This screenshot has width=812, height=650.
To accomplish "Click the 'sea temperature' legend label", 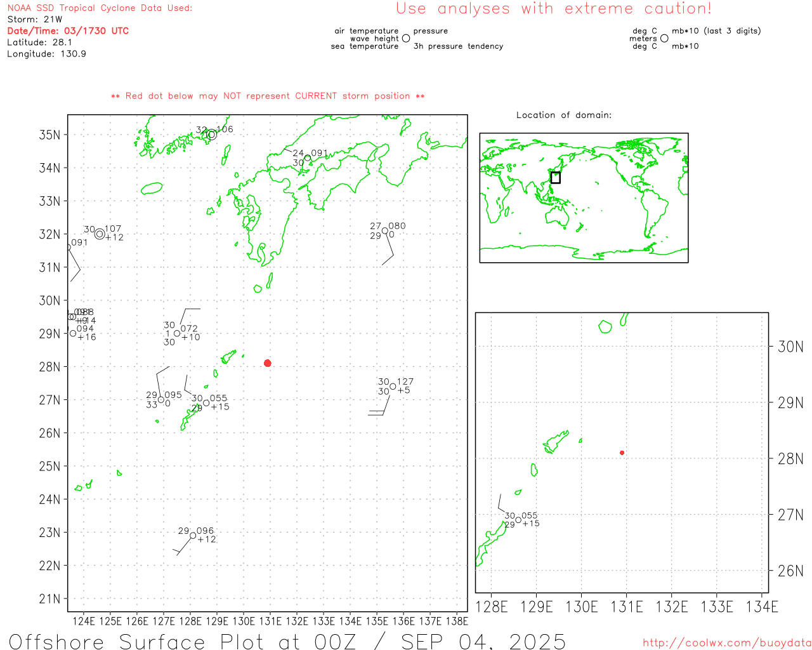I will click(x=365, y=46).
